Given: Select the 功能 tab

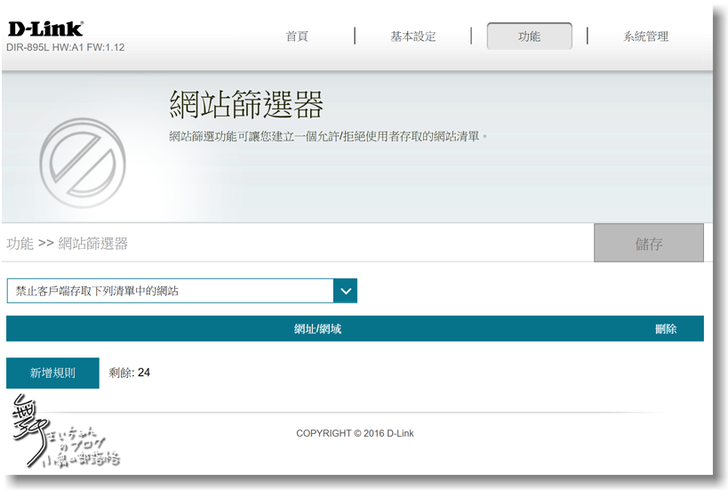Looking at the screenshot, I should 529,36.
